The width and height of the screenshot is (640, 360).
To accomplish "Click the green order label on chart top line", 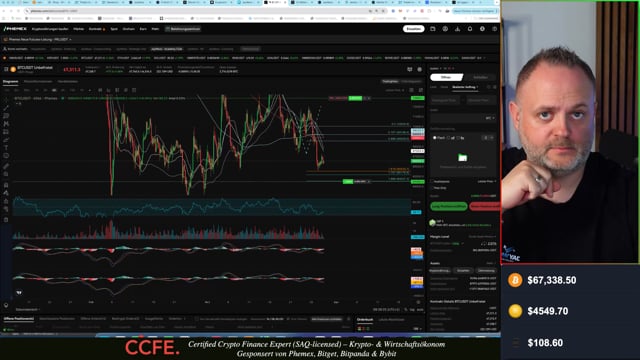I will pyautogui.click(x=355, y=98).
